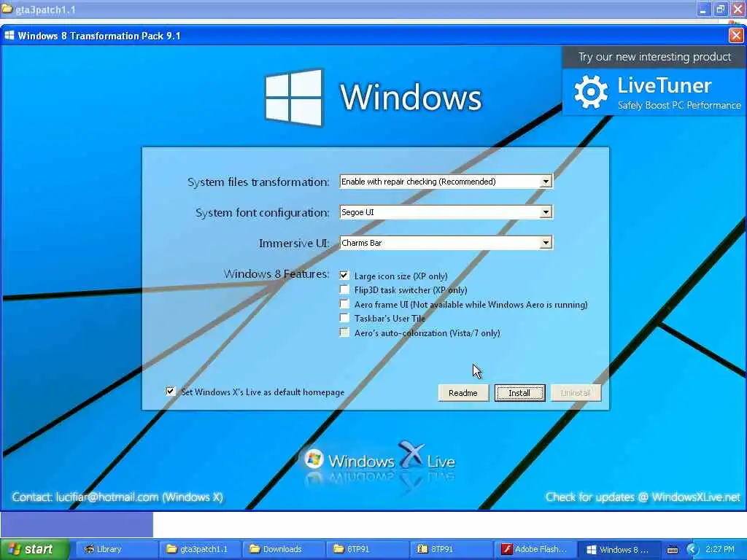Screen dimensions: 747x560
Task: Click the Uninstall button
Action: pos(576,393)
